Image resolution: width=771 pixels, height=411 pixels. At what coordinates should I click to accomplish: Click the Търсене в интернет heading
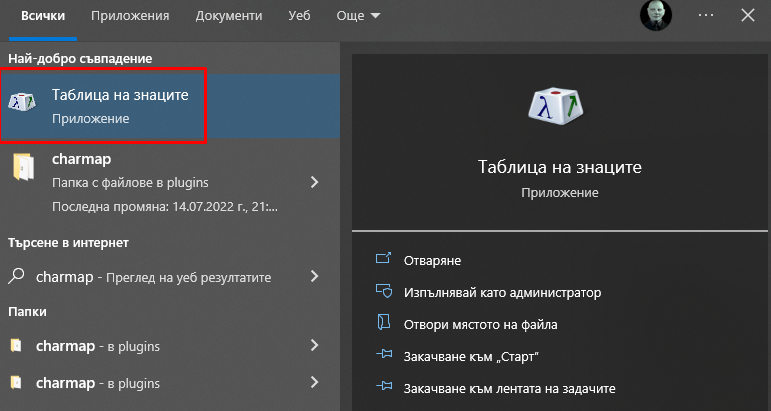point(68,242)
